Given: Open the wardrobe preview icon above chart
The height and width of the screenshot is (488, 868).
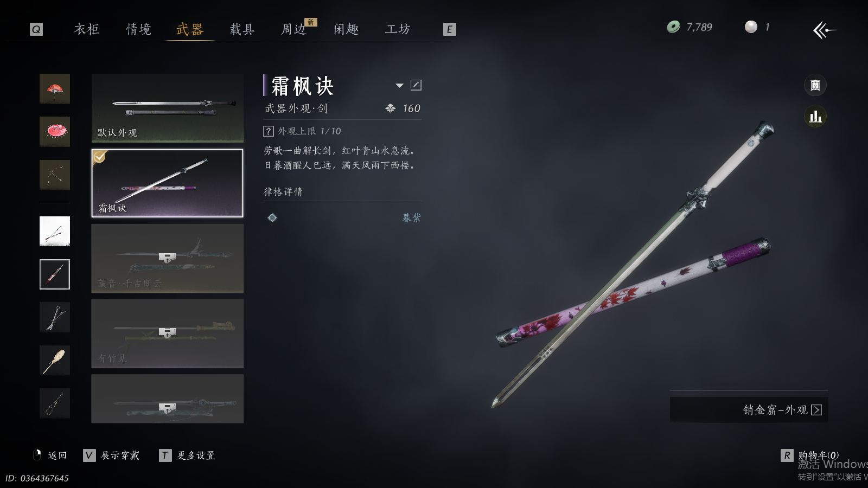Looking at the screenshot, I should [x=815, y=85].
